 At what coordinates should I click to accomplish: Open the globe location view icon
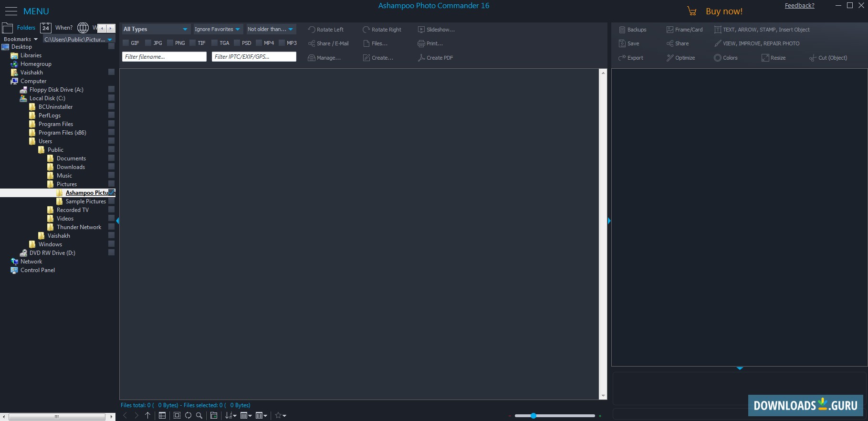pyautogui.click(x=83, y=28)
